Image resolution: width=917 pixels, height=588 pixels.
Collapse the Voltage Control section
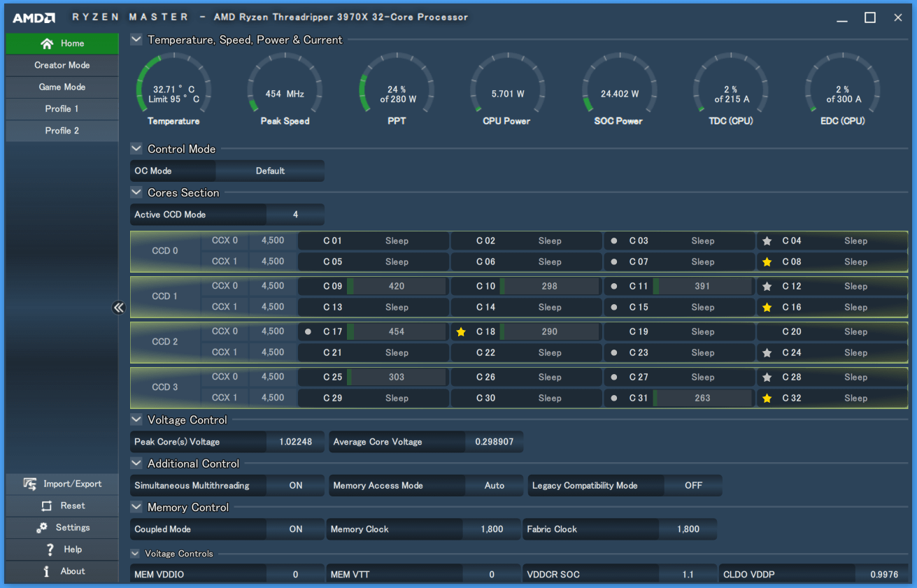pos(136,420)
